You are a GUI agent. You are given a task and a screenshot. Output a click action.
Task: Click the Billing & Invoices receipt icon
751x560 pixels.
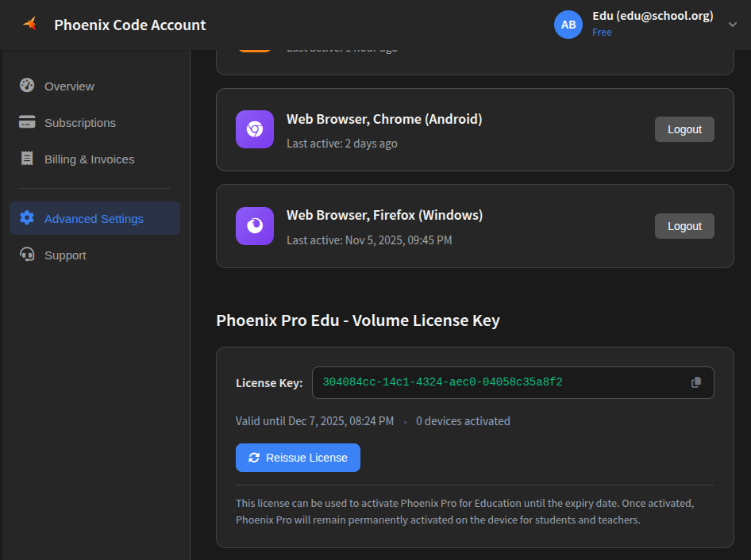click(x=27, y=159)
